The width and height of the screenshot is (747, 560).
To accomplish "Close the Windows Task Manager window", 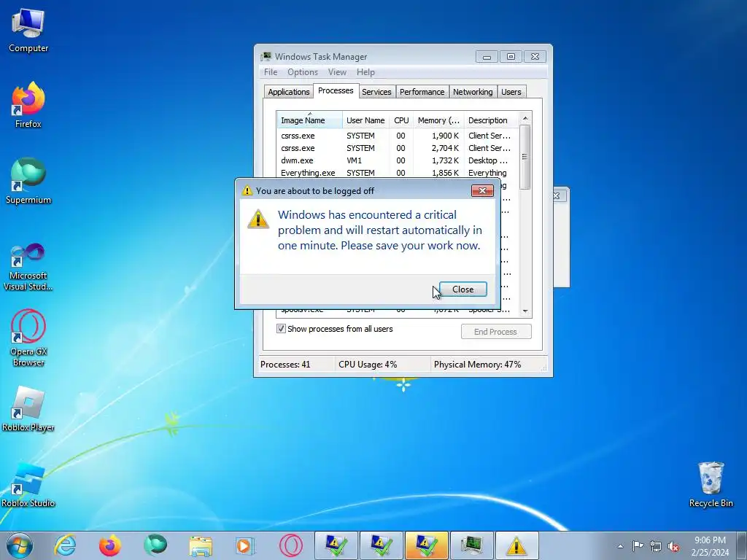I will pos(535,57).
